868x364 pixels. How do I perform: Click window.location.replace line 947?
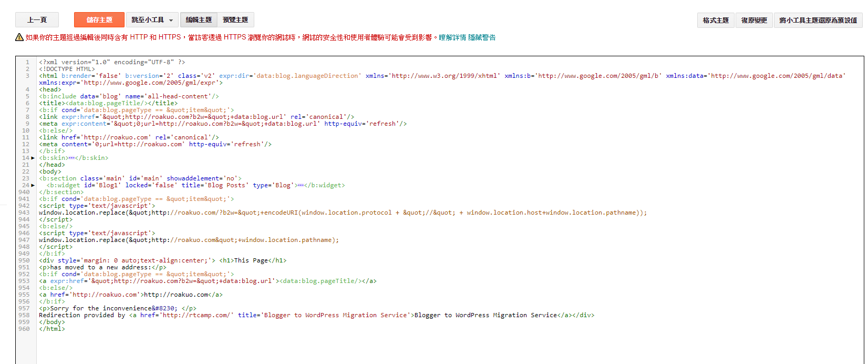coord(189,240)
